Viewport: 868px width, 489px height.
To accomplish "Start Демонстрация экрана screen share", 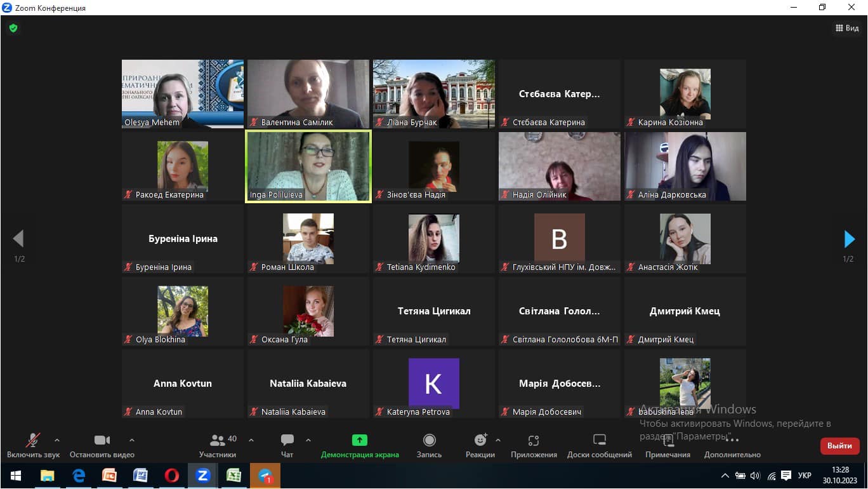I will pos(360,446).
